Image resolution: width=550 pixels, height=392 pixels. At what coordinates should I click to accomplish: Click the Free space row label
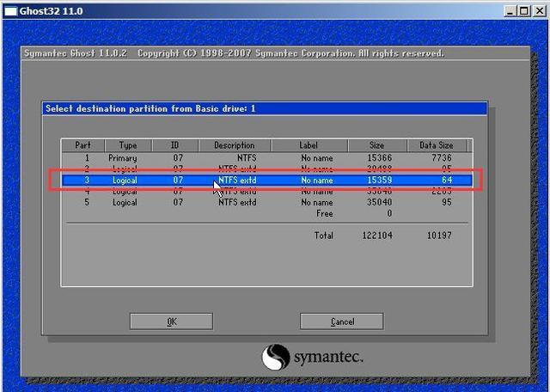pos(325,213)
